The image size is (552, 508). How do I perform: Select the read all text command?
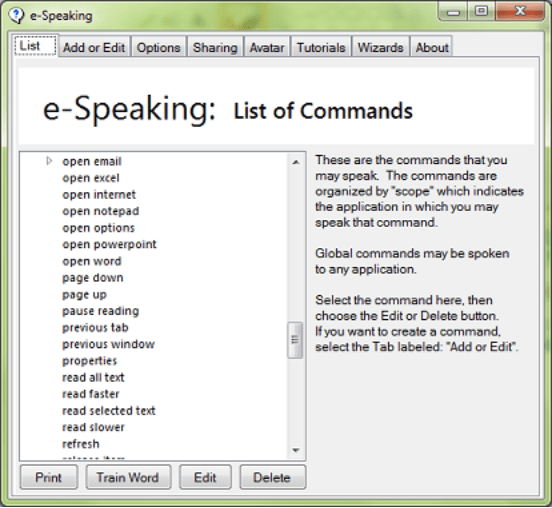coord(93,377)
